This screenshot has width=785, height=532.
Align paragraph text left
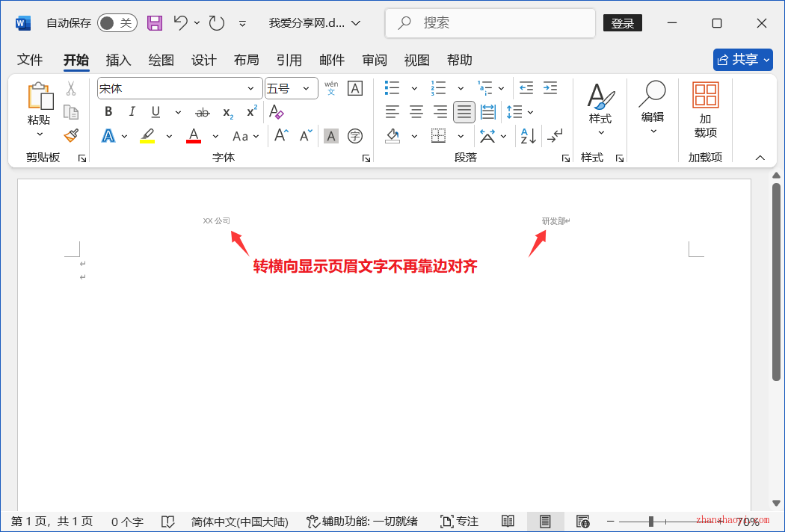392,111
